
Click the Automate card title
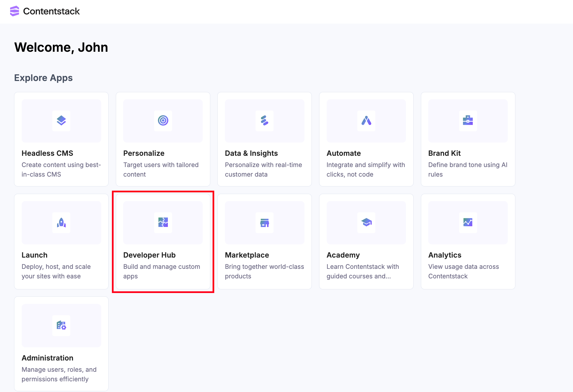pos(344,153)
